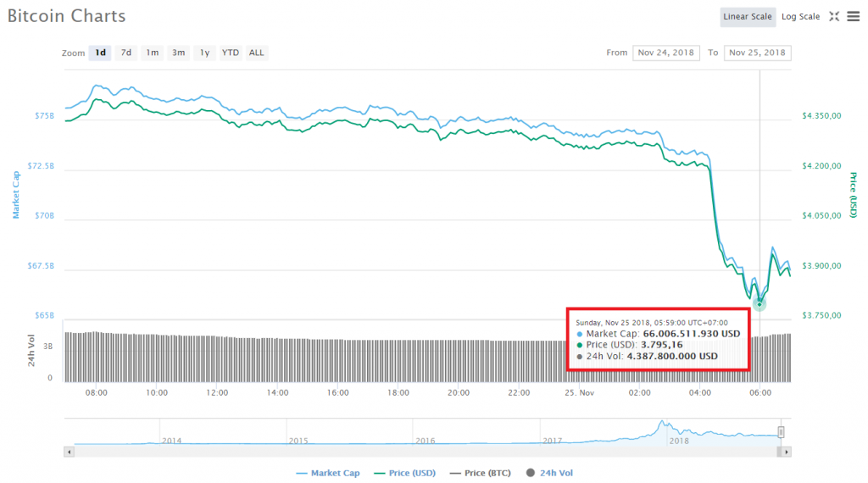Click the 24h Vol value in tooltip
The image size is (868, 483).
coord(672,356)
